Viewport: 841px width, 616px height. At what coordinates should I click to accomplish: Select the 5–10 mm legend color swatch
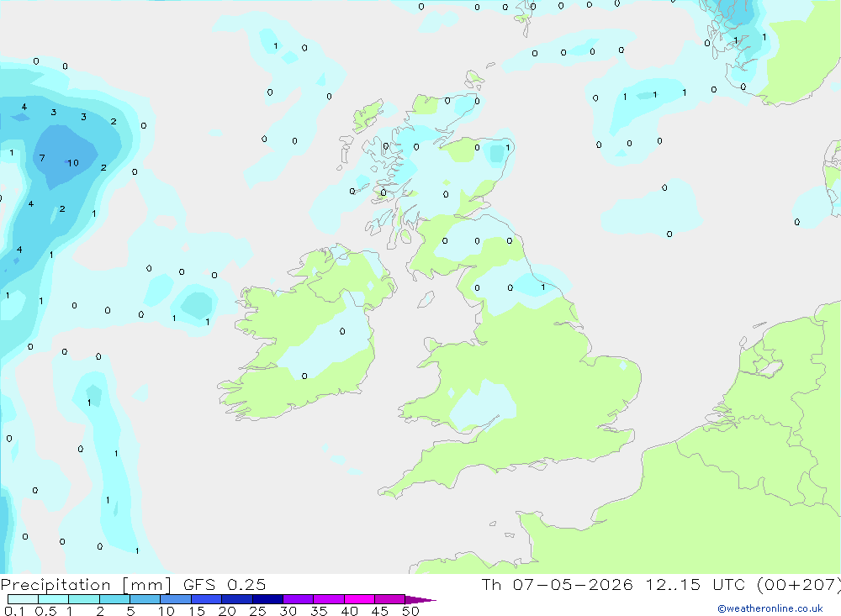point(145,599)
